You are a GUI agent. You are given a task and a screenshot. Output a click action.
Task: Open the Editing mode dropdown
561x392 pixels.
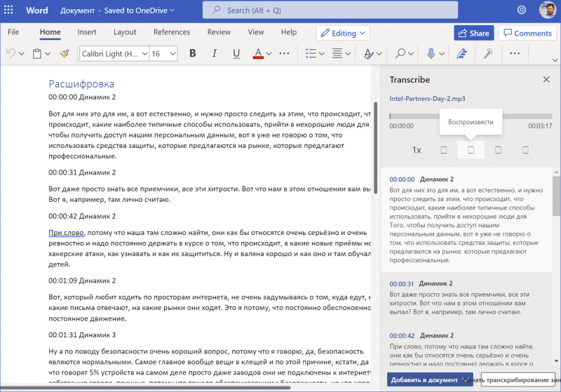pyautogui.click(x=344, y=33)
